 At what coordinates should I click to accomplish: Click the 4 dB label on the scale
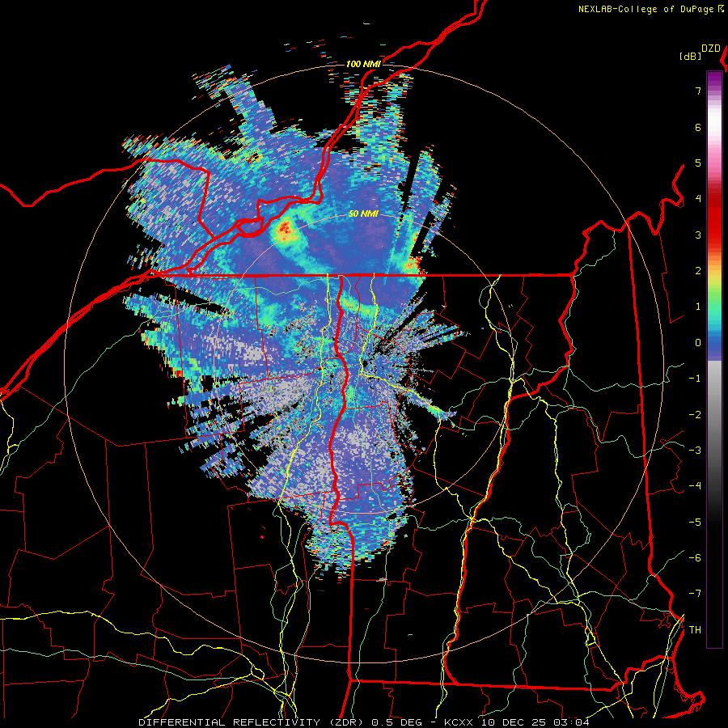[698, 199]
